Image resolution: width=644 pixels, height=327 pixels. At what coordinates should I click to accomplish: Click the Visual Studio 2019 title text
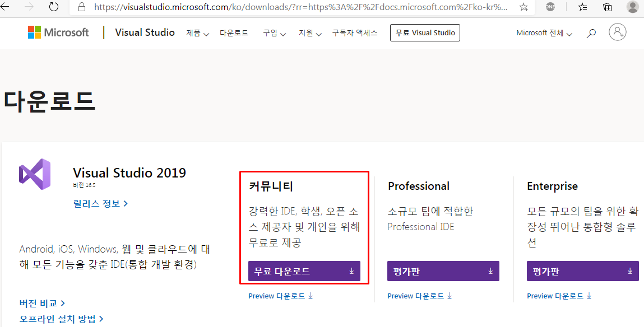click(129, 172)
